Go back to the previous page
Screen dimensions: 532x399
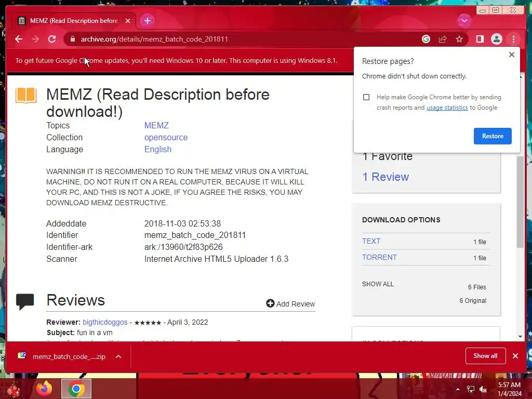pyautogui.click(x=19, y=39)
